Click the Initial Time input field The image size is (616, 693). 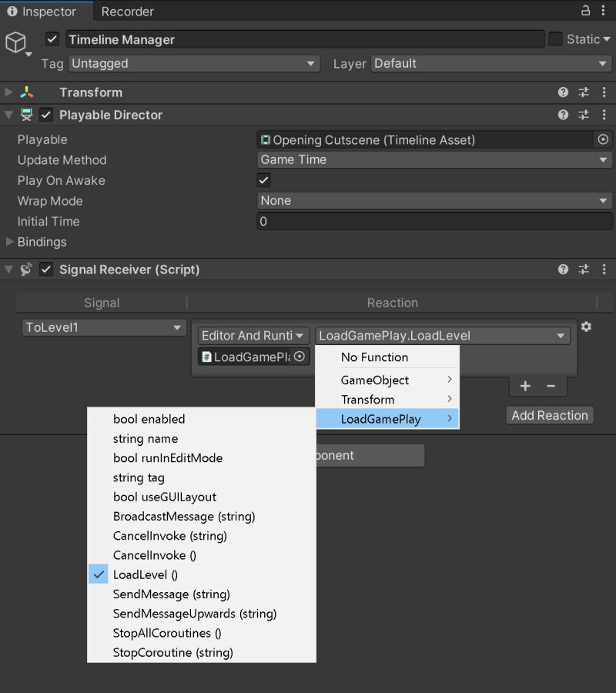(435, 221)
